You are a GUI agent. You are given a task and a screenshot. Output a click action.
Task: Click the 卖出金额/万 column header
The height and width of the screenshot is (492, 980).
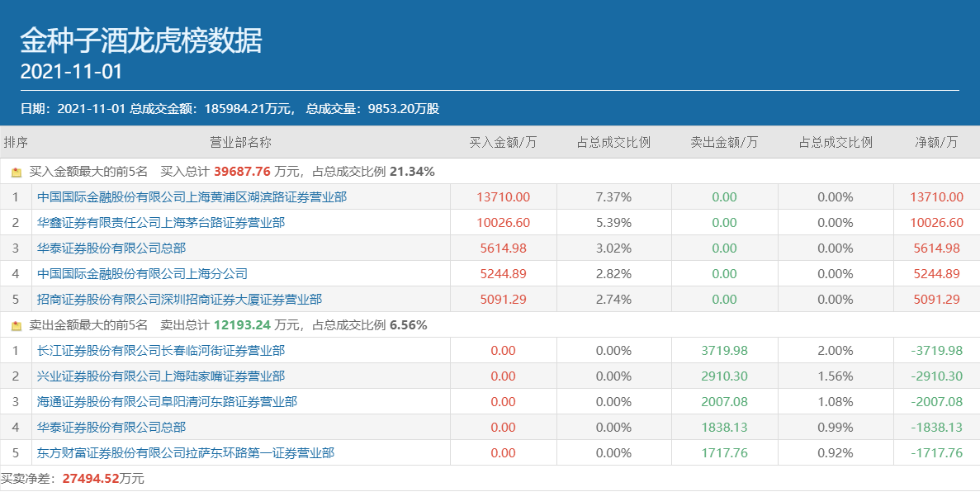click(x=724, y=143)
